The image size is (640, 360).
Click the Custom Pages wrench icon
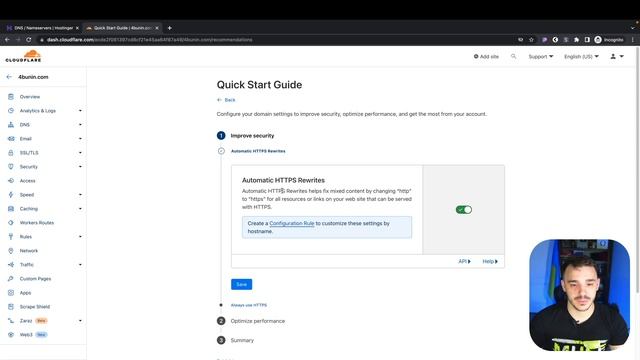point(11,279)
